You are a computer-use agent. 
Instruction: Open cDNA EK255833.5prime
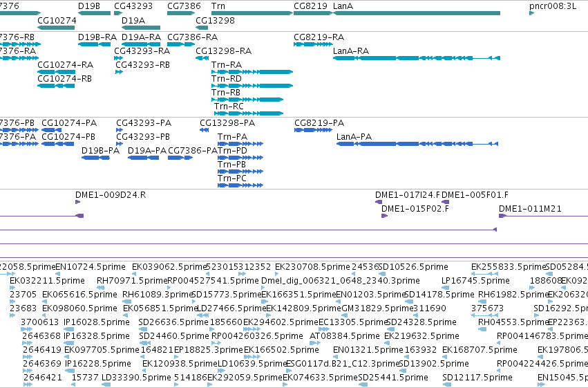click(508, 267)
